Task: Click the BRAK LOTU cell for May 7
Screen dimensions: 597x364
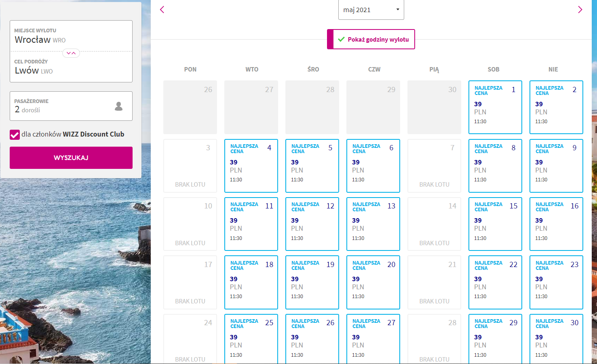Action: [434, 166]
